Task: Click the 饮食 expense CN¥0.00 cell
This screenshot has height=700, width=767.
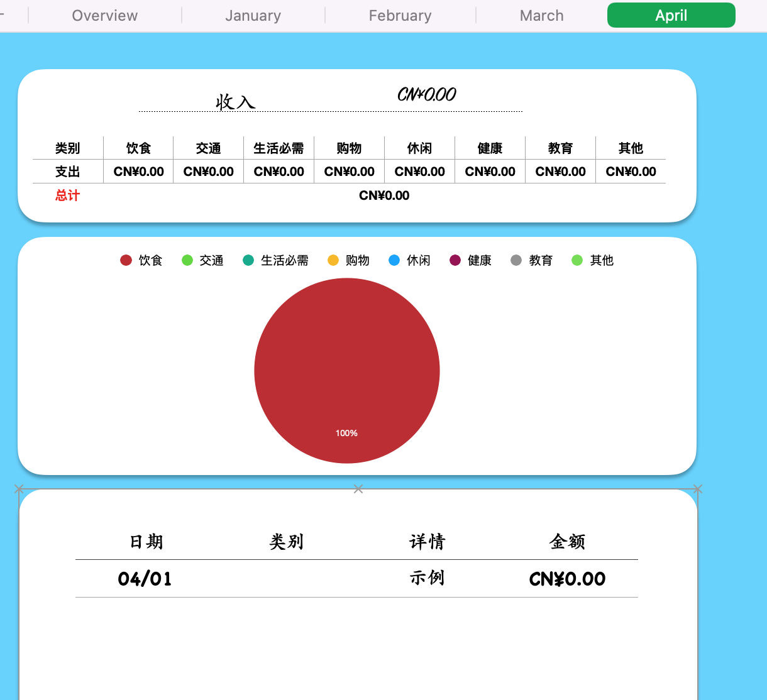Action: click(x=138, y=172)
